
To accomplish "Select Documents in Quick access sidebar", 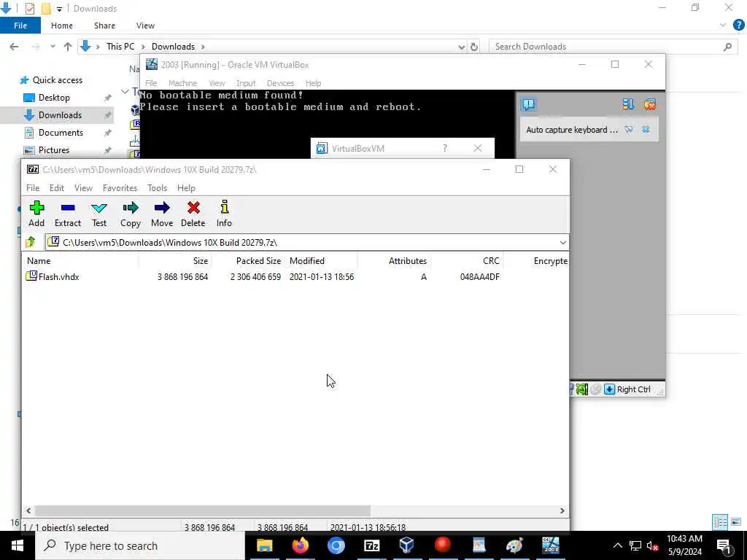I will click(61, 133).
